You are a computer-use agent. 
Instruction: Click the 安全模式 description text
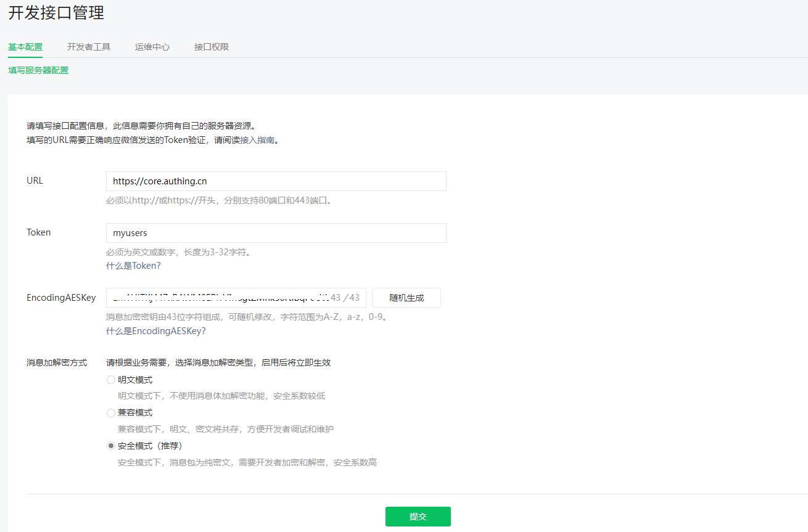(x=247, y=462)
